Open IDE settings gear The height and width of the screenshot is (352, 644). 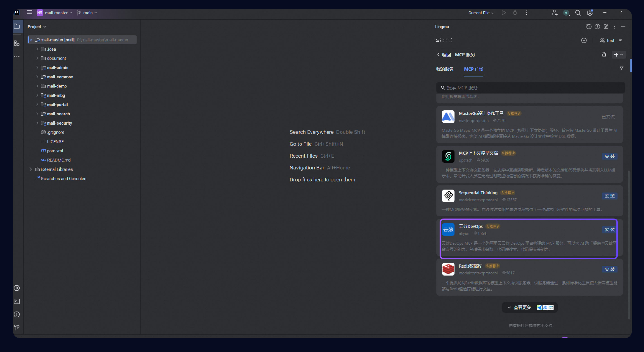point(590,13)
